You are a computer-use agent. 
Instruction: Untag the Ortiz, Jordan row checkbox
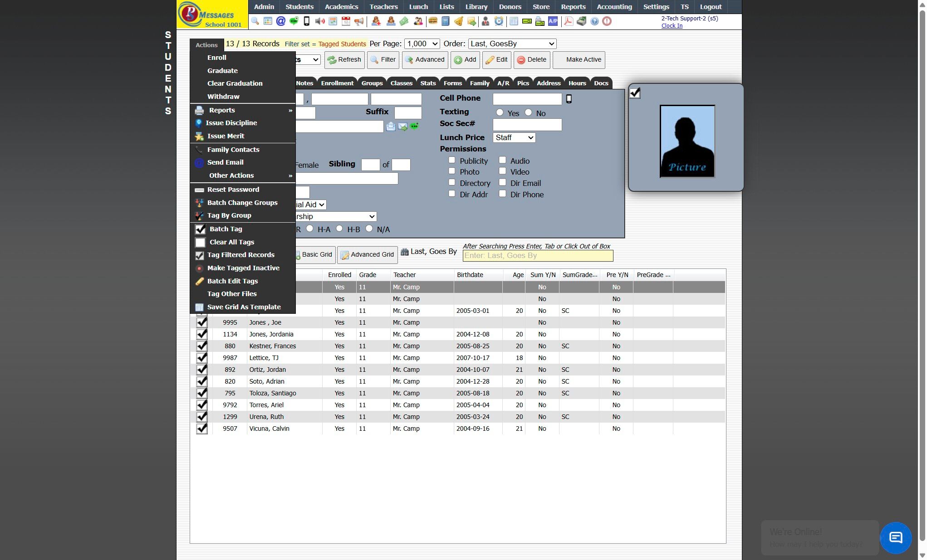(x=201, y=370)
